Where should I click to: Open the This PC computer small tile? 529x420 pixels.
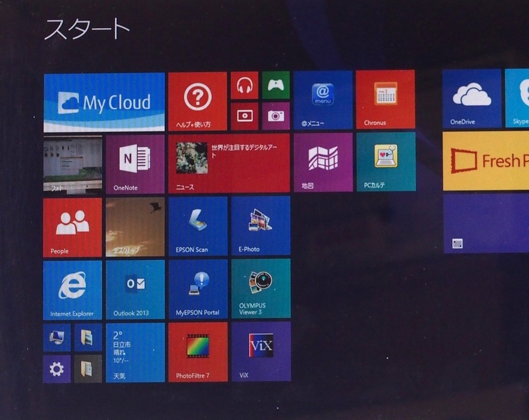(57, 338)
